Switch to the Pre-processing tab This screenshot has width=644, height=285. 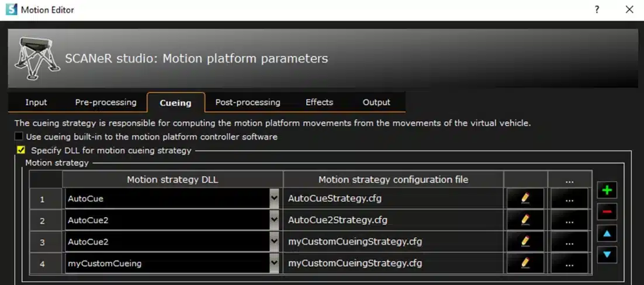106,102
